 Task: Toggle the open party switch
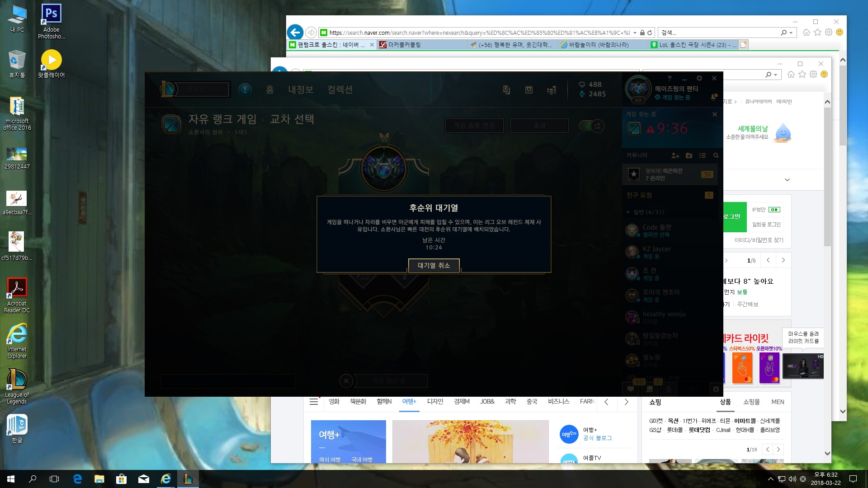[x=592, y=126]
